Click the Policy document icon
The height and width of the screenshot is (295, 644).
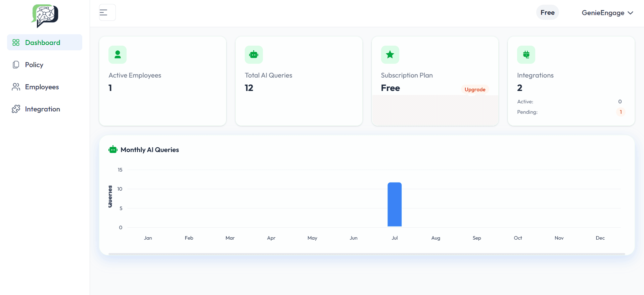pyautogui.click(x=16, y=65)
